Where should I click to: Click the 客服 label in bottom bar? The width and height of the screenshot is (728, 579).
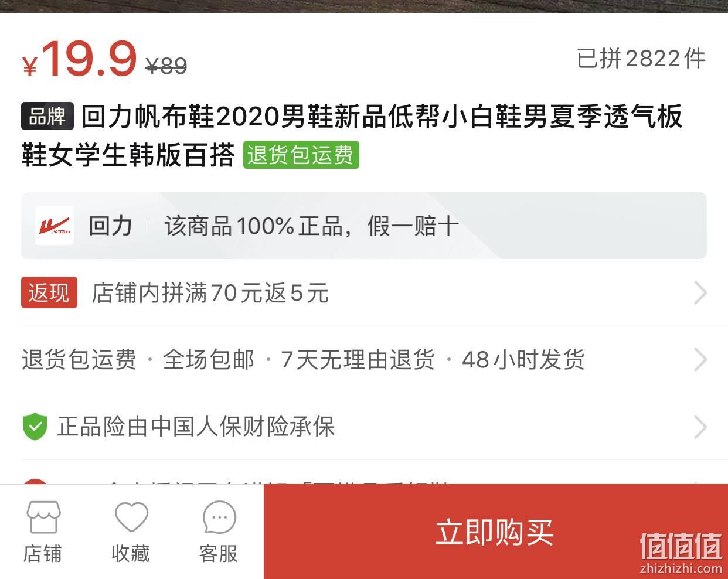point(219,553)
